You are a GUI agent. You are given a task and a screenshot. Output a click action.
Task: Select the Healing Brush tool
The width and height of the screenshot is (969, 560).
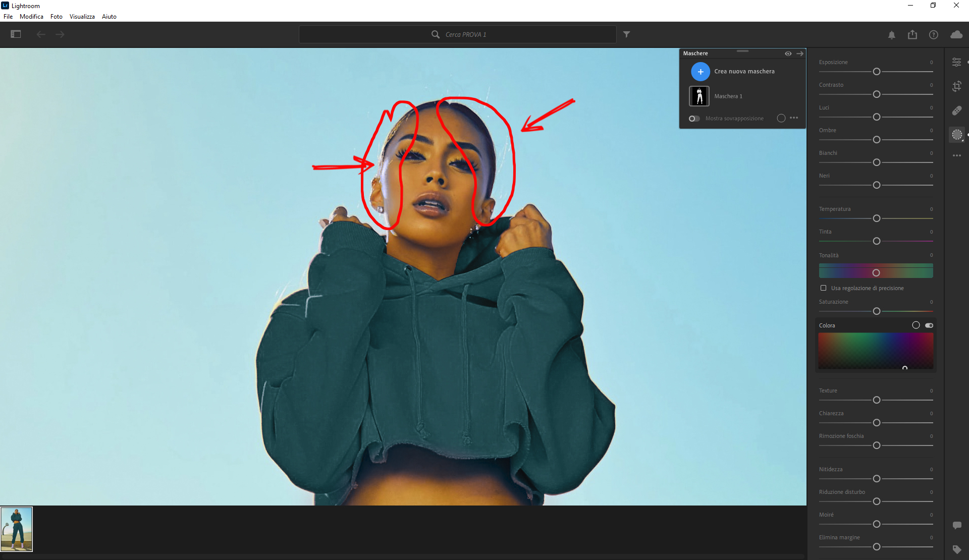956,110
